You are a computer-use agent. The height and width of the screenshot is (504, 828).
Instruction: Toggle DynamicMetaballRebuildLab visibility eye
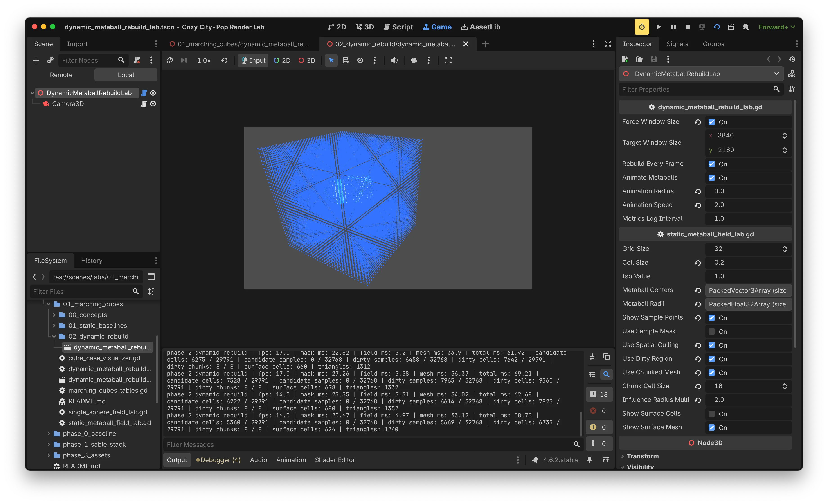pos(153,93)
